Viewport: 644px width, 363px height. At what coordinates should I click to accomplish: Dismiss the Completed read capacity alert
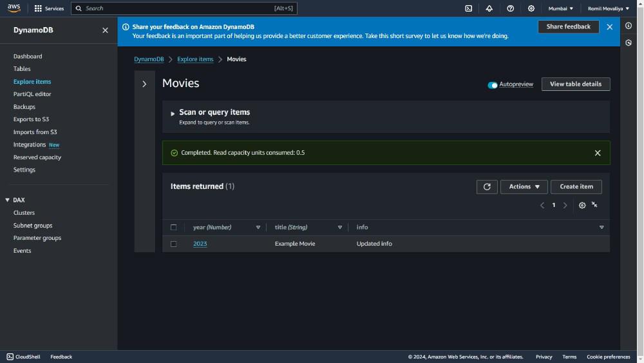click(x=598, y=153)
